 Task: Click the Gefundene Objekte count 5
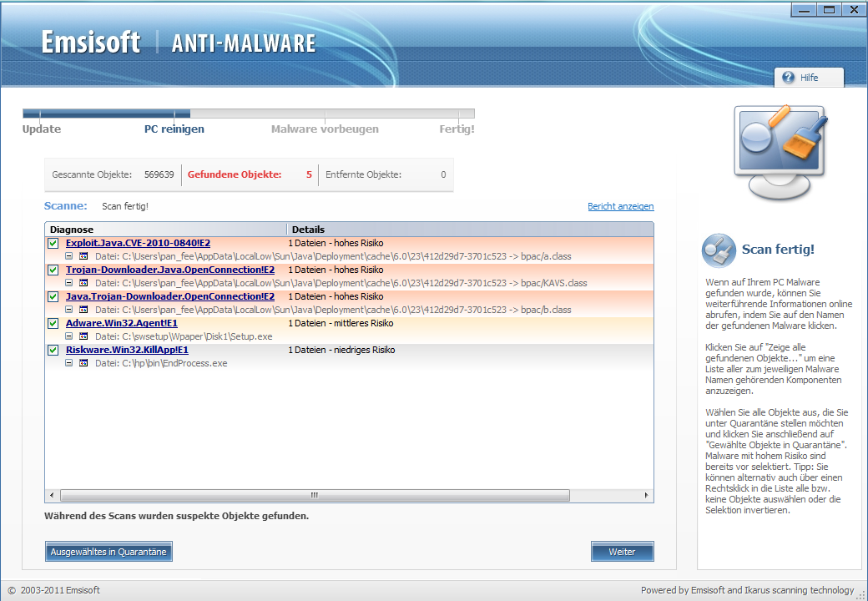(x=309, y=174)
